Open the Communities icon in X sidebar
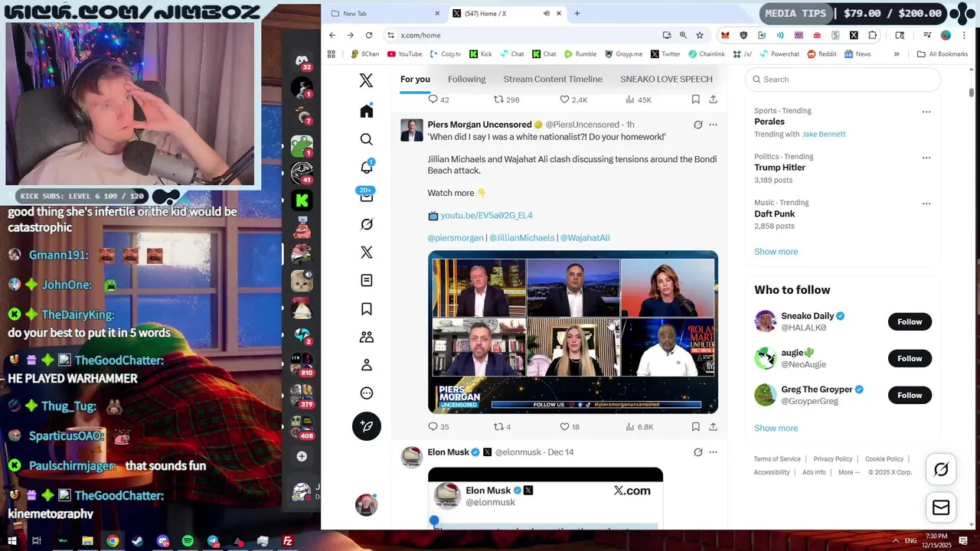The height and width of the screenshot is (551, 980). (x=366, y=337)
